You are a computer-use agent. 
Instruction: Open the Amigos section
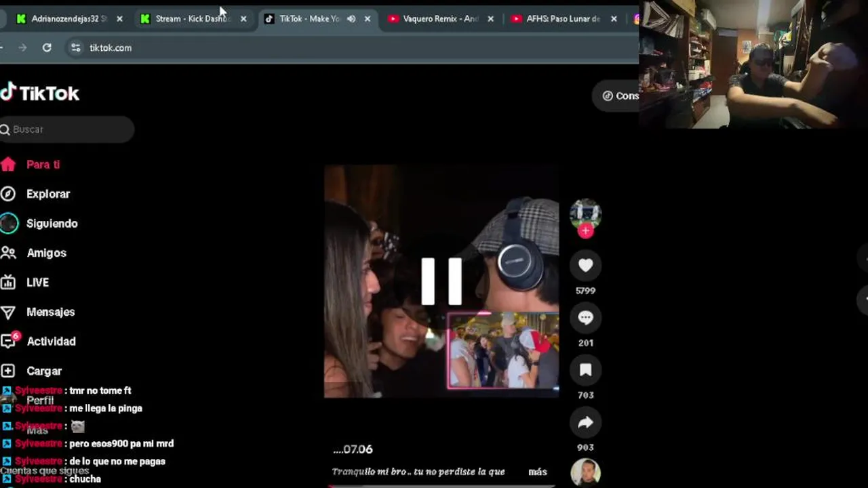pyautogui.click(x=46, y=253)
